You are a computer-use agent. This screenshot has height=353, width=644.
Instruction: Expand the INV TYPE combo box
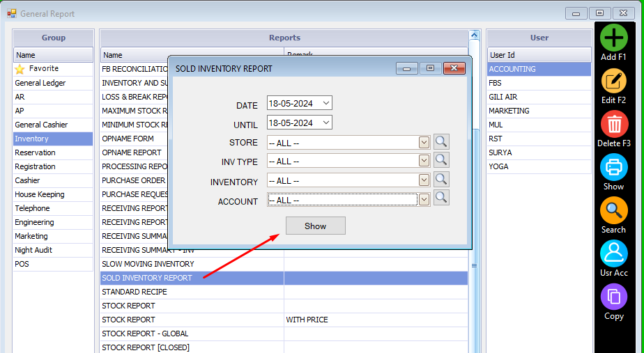(x=424, y=161)
